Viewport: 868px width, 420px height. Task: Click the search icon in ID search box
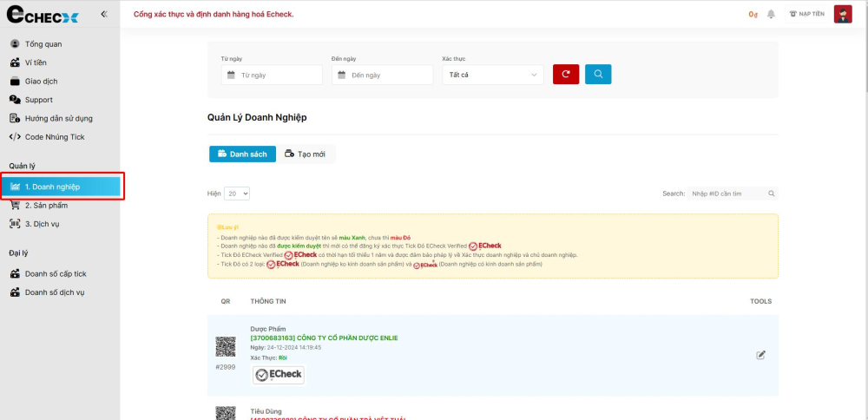tap(772, 194)
